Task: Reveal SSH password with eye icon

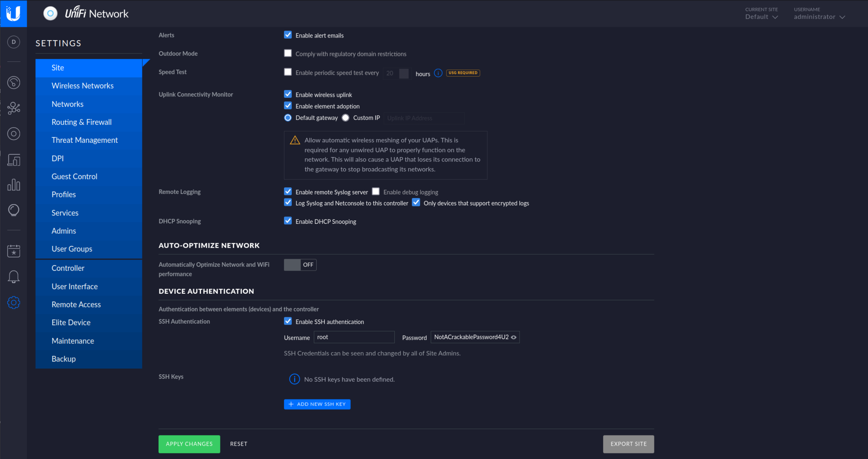Action: point(514,337)
